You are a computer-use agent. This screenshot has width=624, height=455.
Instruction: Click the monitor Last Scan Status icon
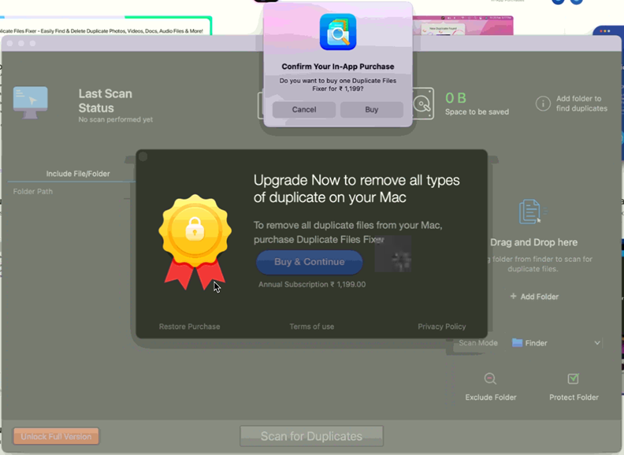click(x=30, y=103)
